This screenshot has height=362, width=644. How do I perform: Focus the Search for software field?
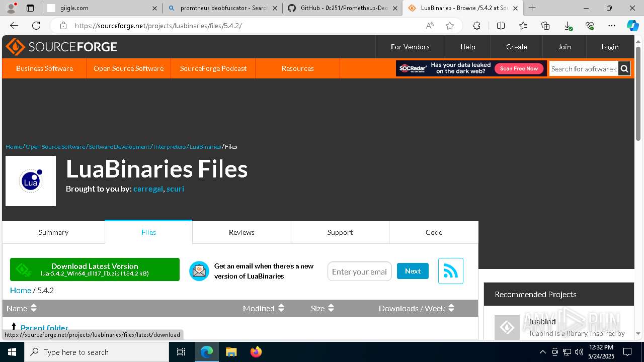pos(584,68)
